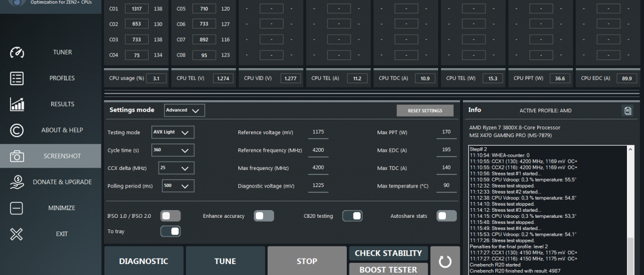Viewport: 644px width, 275px height.
Task: Click the Exit X icon in sidebar
Action: tap(17, 234)
